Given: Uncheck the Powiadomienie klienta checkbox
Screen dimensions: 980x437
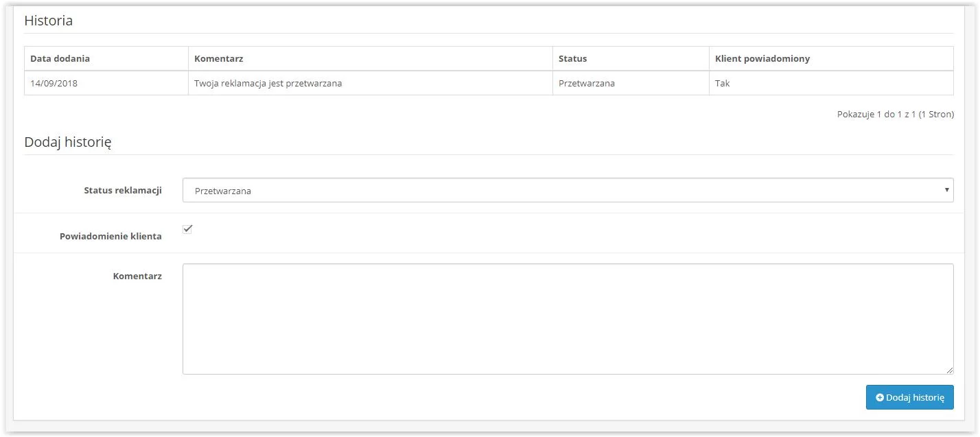Looking at the screenshot, I should point(187,229).
